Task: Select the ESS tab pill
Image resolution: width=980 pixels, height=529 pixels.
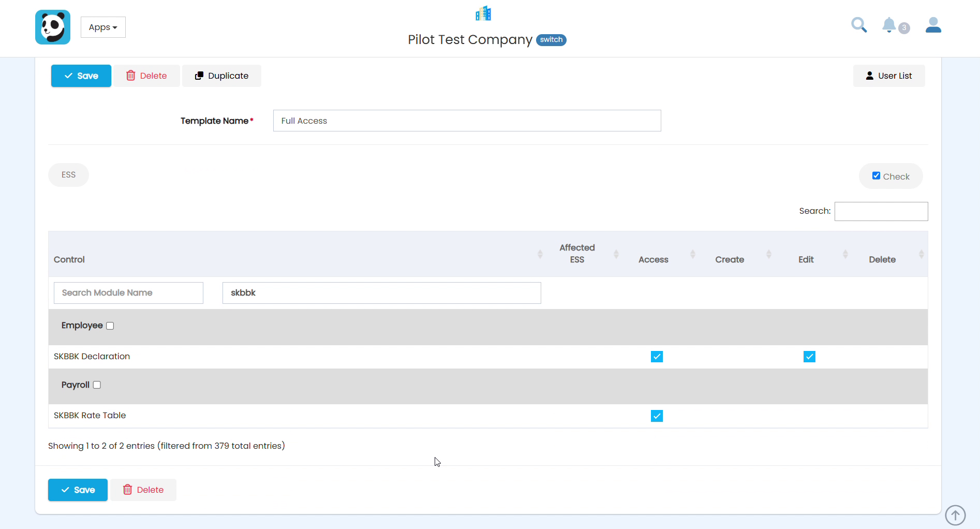Action: (68, 175)
